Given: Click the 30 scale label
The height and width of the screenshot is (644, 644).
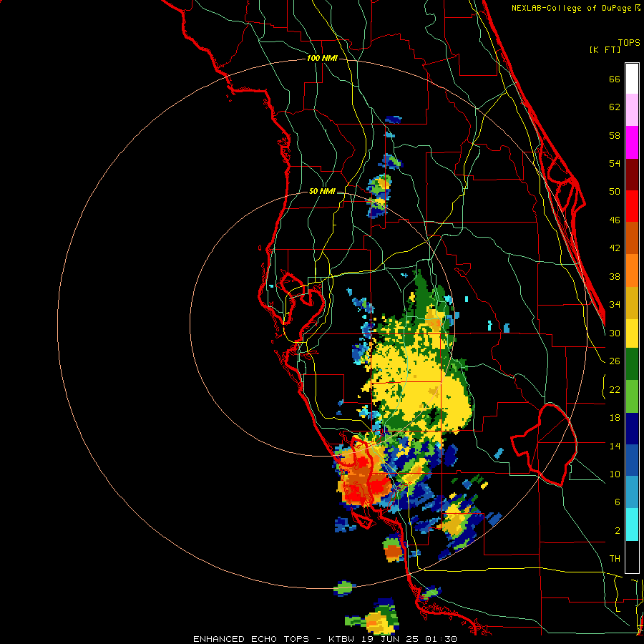Looking at the screenshot, I should pyautogui.click(x=615, y=333).
